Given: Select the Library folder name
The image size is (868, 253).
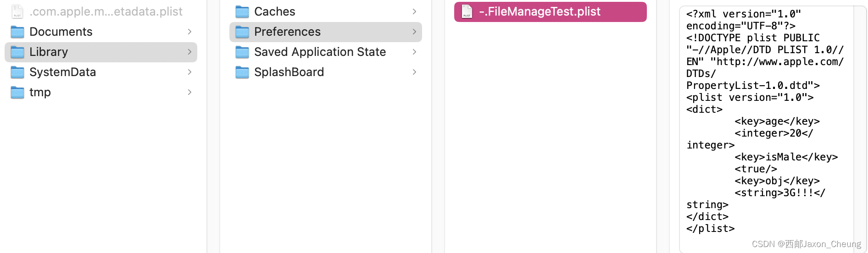Looking at the screenshot, I should [x=49, y=52].
